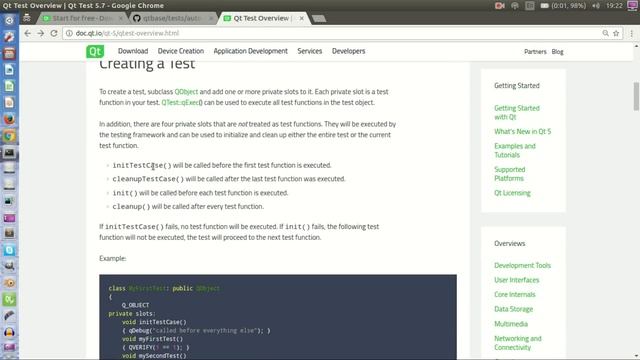Open the battery indicator showing 98%

click(563, 6)
